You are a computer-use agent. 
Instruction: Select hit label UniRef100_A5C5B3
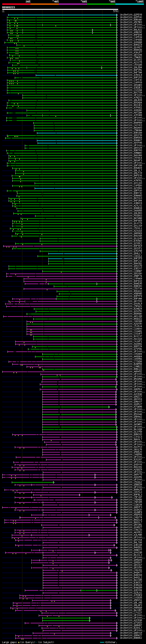131,22
